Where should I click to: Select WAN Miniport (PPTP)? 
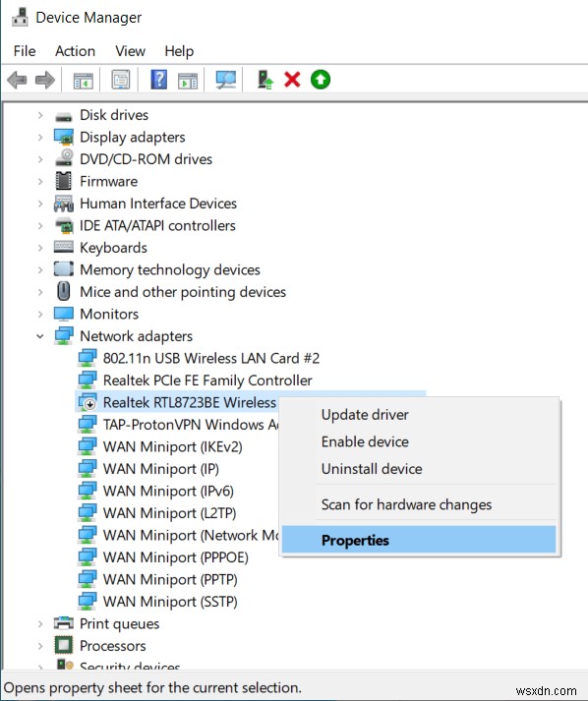[170, 579]
